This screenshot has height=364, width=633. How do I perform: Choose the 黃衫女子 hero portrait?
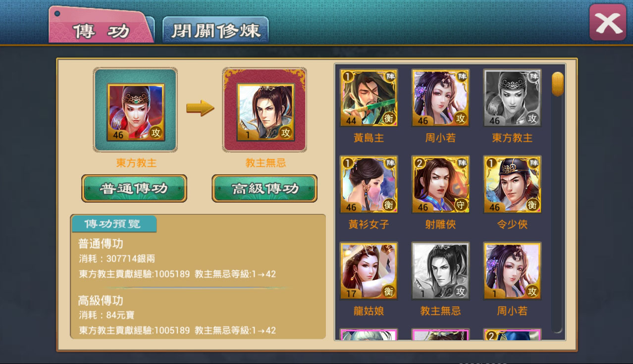[369, 184]
